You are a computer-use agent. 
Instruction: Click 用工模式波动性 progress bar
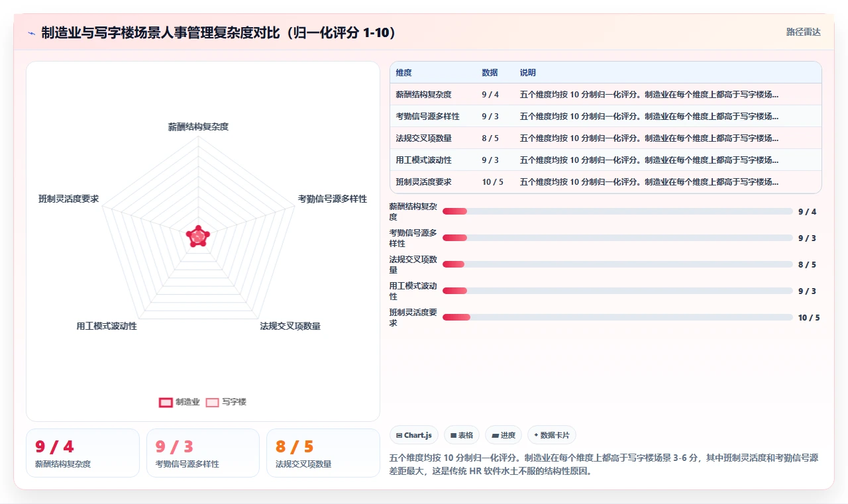617,291
